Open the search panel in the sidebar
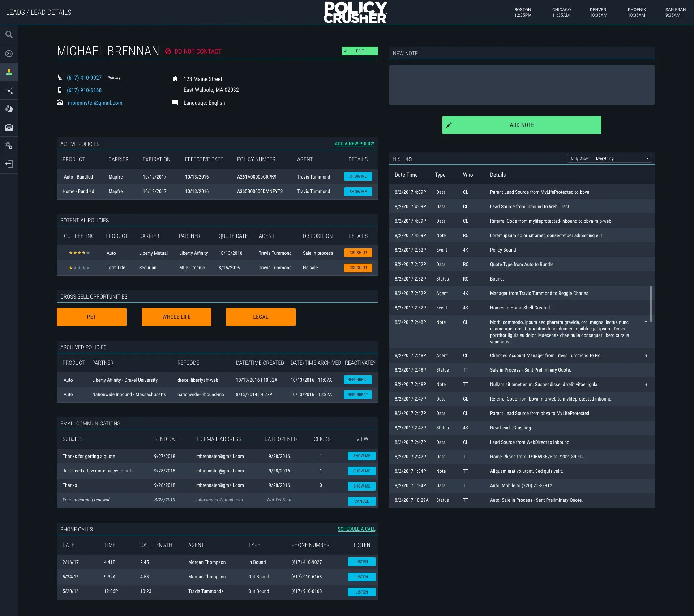694x616 pixels. click(9, 34)
